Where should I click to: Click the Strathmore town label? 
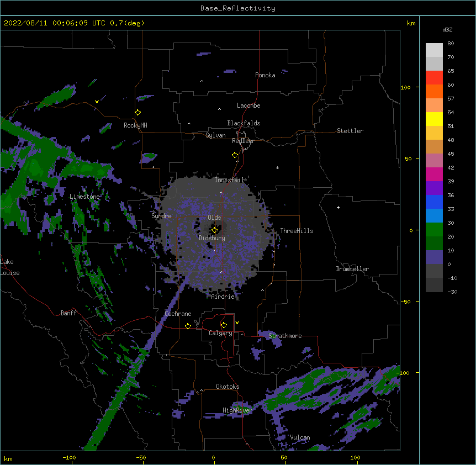(285, 336)
